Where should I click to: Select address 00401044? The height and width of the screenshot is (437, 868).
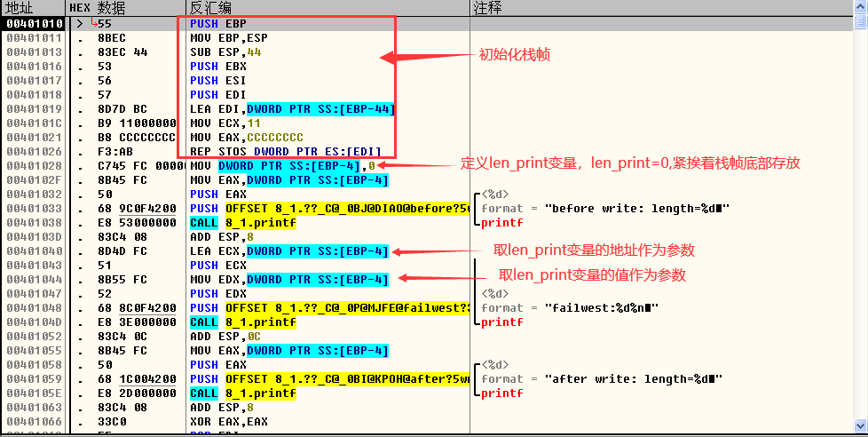[x=35, y=280]
